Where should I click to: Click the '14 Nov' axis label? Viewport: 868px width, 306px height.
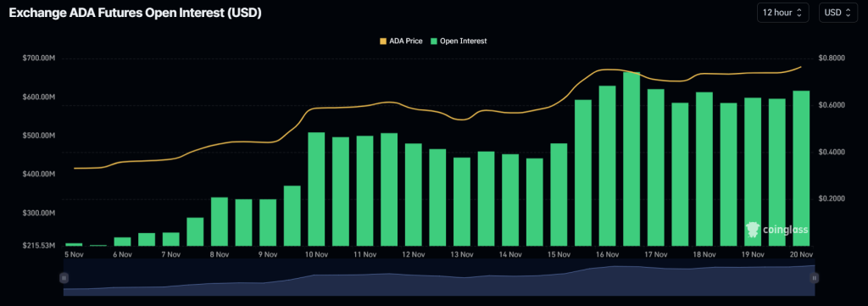(x=510, y=255)
